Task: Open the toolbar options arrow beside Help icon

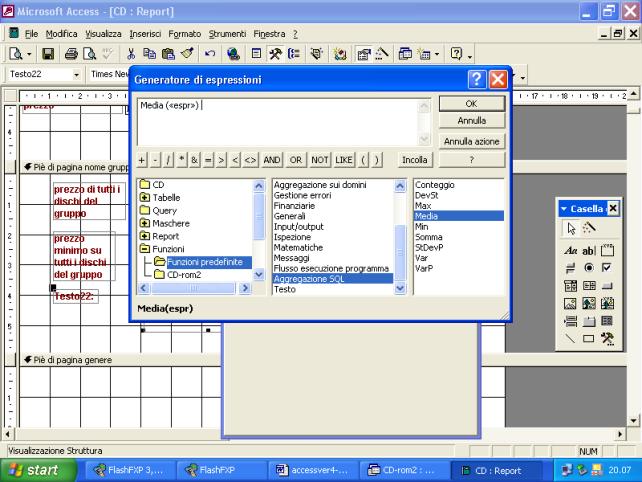Action: tap(470, 56)
